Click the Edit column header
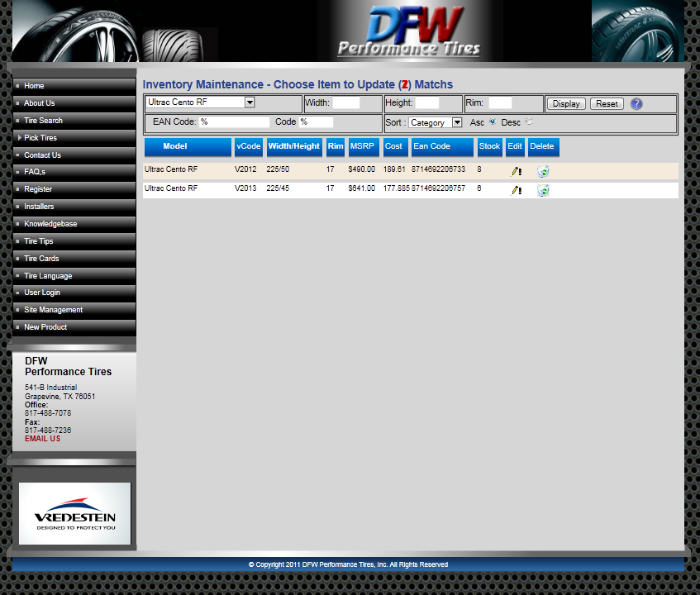This screenshot has width=700, height=595. coord(515,147)
